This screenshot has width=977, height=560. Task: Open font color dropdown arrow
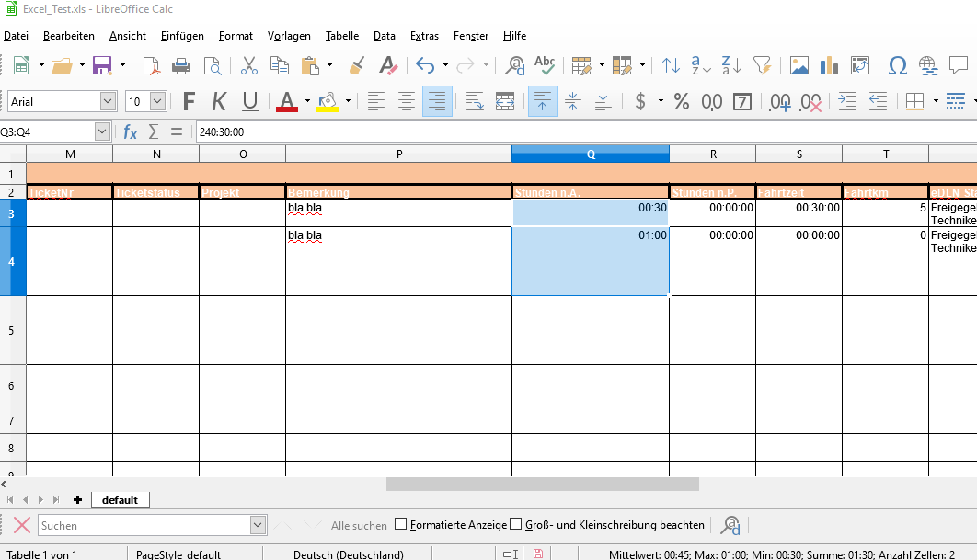coord(307,101)
